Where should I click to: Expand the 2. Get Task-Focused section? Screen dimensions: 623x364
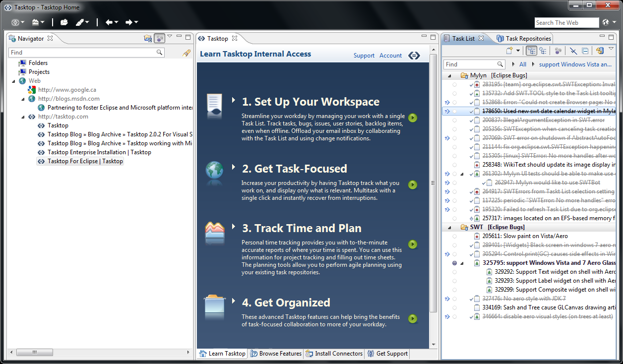[x=234, y=168]
